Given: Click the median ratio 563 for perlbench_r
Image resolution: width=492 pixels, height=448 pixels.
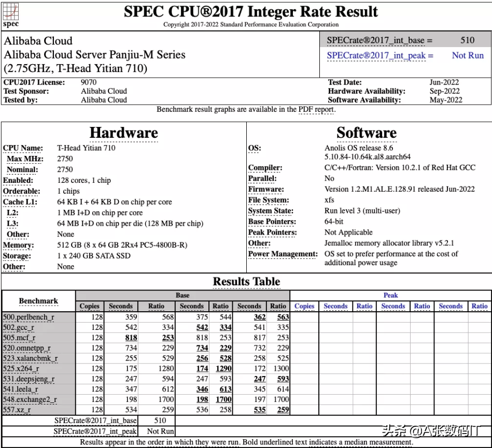Looking at the screenshot, I should coord(283,317).
